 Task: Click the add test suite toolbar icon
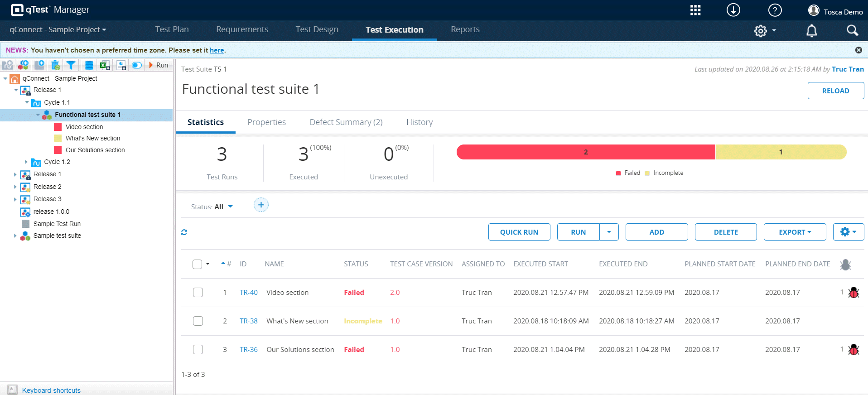(24, 65)
